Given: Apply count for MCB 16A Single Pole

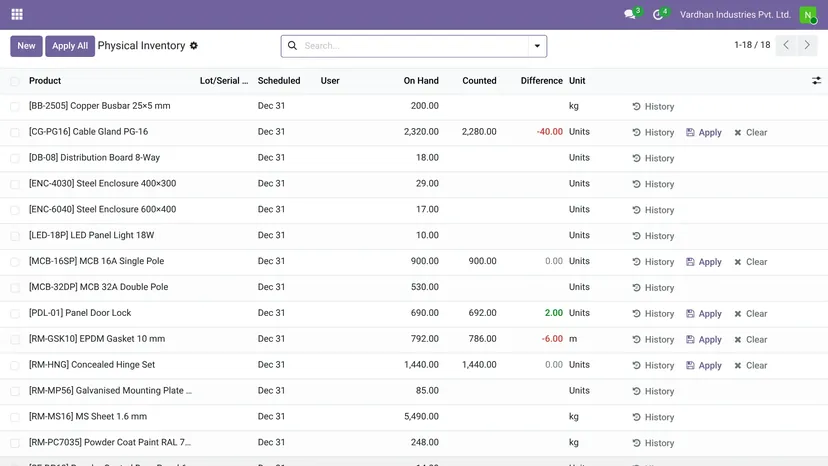Looking at the screenshot, I should tap(703, 262).
